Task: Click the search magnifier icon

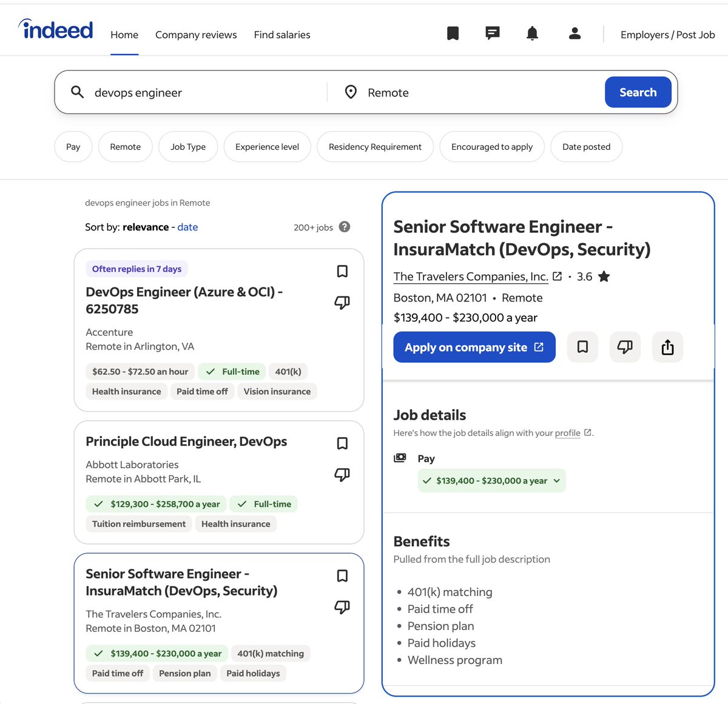Action: [x=77, y=92]
